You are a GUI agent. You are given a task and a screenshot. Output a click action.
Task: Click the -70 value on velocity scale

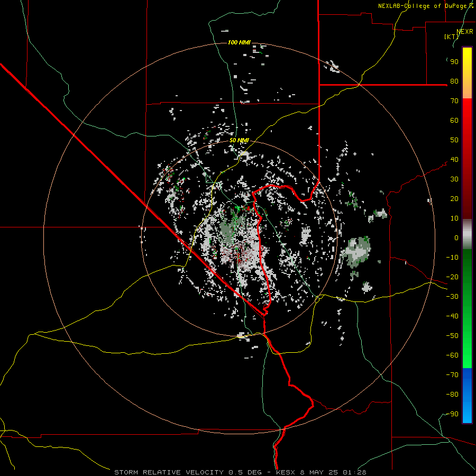[x=452, y=375]
